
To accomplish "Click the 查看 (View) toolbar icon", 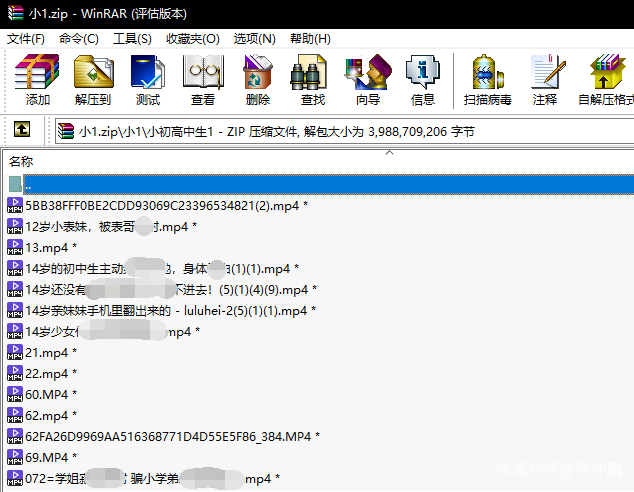I will pyautogui.click(x=203, y=80).
